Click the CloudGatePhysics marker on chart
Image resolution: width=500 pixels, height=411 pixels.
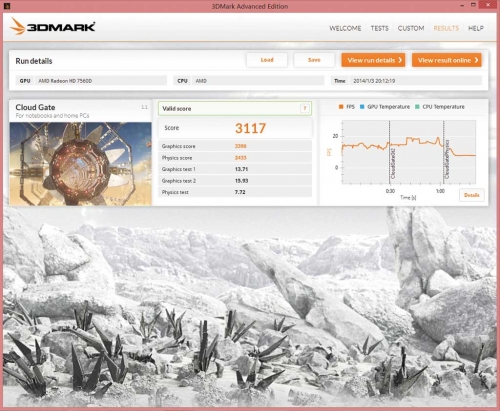[447, 159]
